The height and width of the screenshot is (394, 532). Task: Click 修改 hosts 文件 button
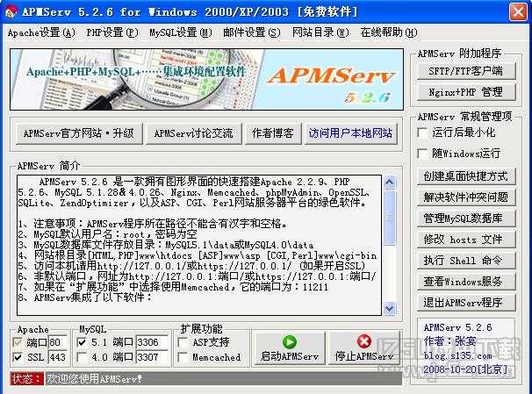pos(466,240)
